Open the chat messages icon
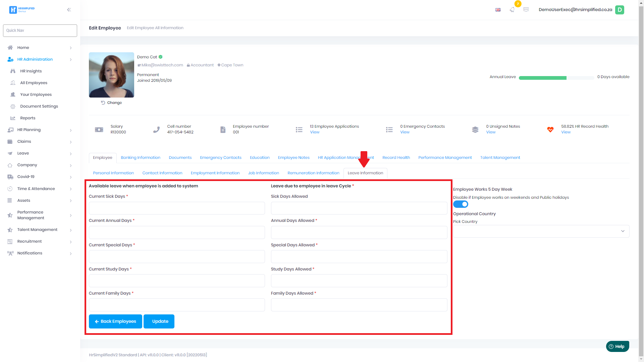This screenshot has width=644, height=362. (x=526, y=10)
